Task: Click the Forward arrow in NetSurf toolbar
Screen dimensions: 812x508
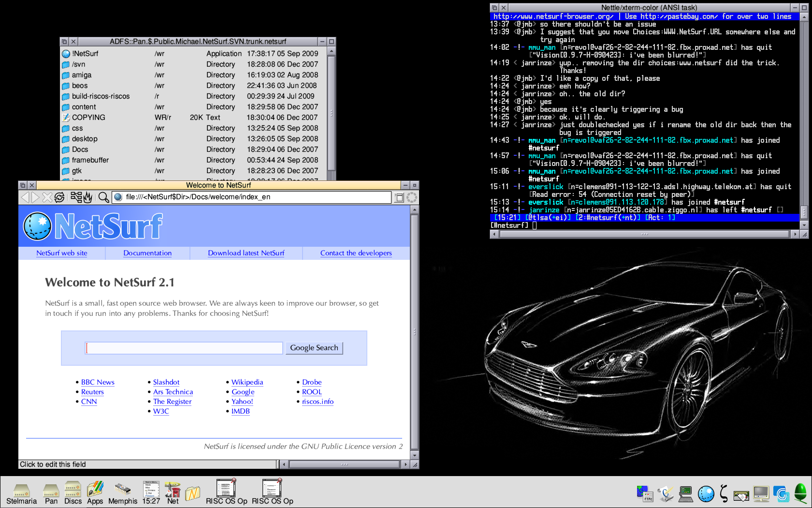Action: (36, 197)
